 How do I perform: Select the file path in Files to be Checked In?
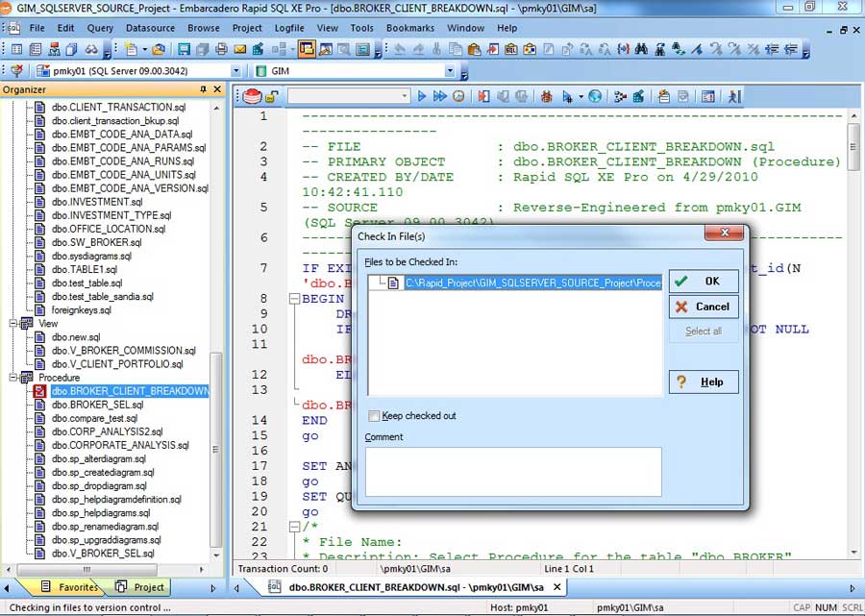pos(532,283)
